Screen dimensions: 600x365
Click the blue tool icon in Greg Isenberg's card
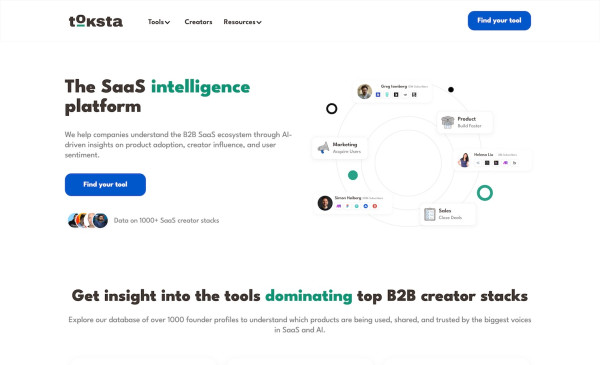(378, 95)
